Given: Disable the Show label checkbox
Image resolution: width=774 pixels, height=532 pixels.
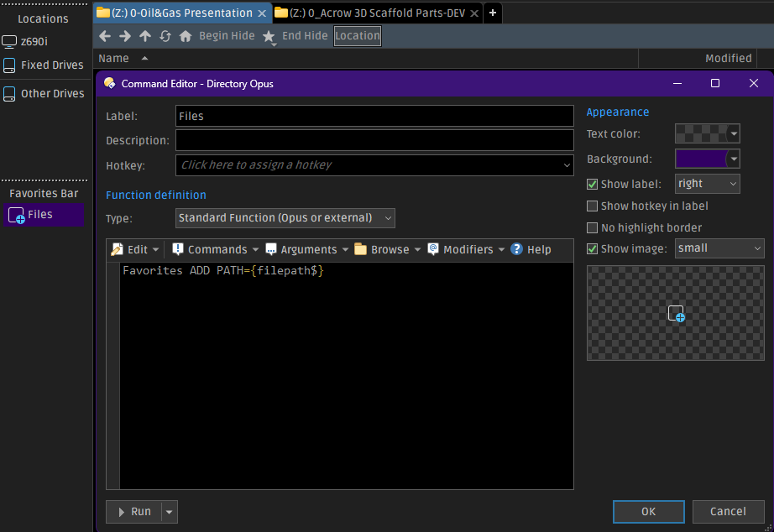Looking at the screenshot, I should (593, 184).
